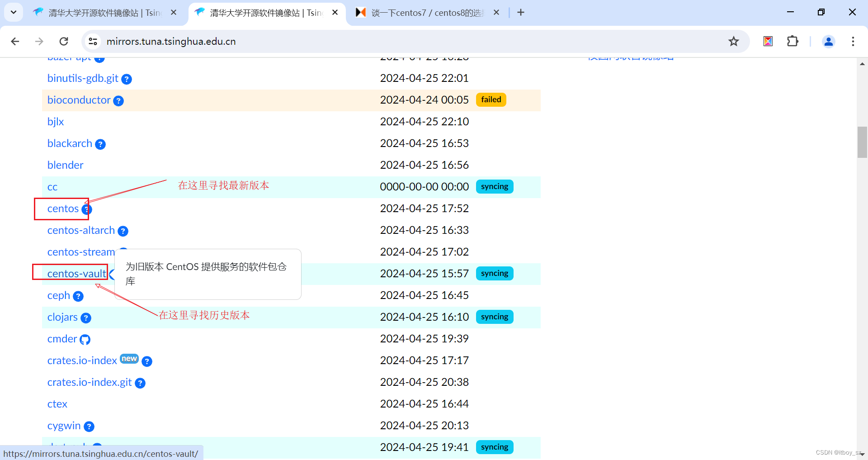Close the first Tsinghua mirror tab
This screenshot has width=868, height=460.
point(174,13)
